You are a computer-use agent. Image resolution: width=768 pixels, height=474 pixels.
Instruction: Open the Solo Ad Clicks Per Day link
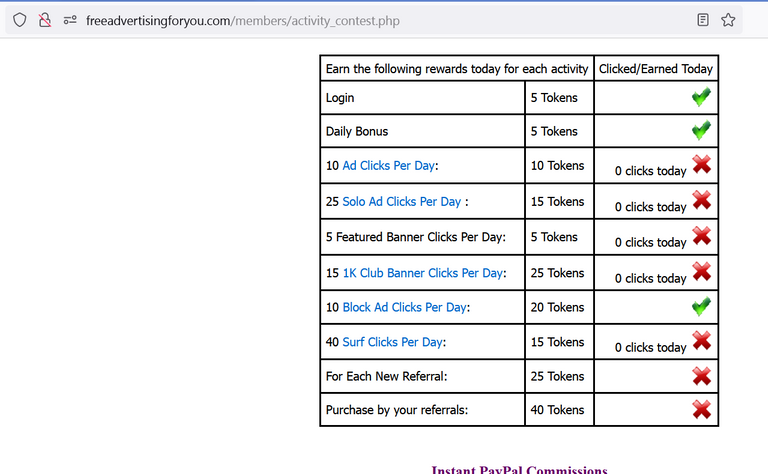pos(402,201)
